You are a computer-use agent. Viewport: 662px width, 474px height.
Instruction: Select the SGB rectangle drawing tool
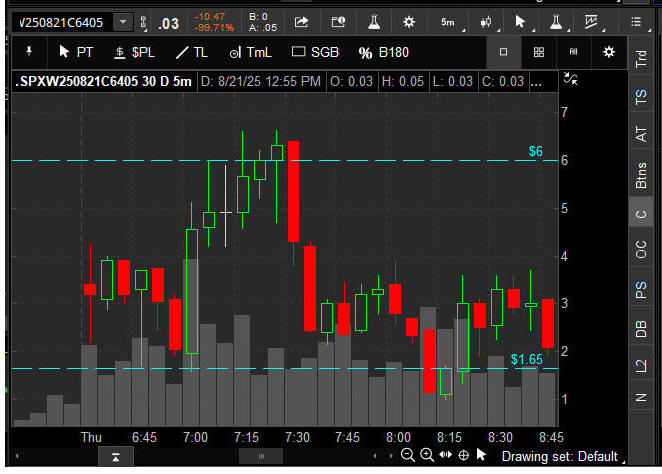(x=312, y=52)
